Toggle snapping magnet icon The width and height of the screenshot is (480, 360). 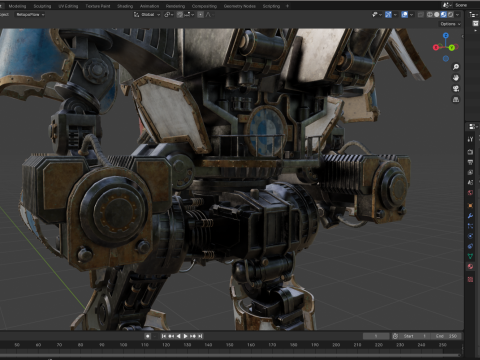[x=180, y=15]
